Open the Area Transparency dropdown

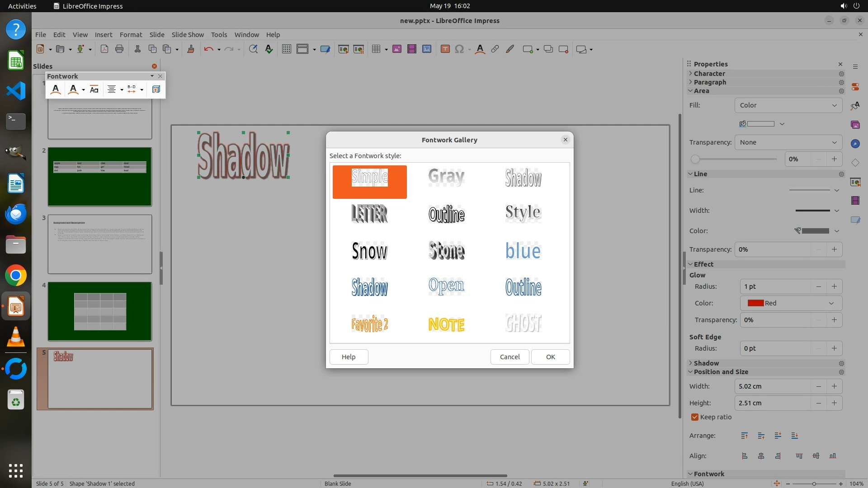pyautogui.click(x=788, y=142)
